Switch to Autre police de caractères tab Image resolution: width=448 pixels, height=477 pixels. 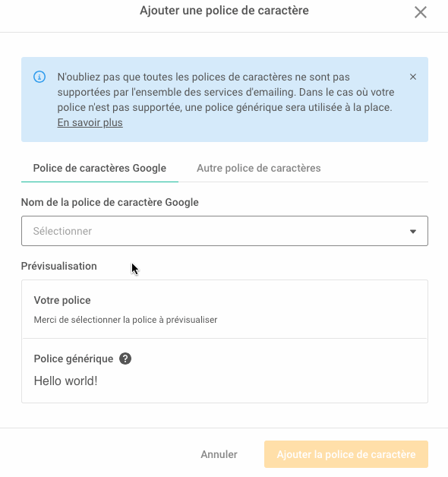(258, 168)
